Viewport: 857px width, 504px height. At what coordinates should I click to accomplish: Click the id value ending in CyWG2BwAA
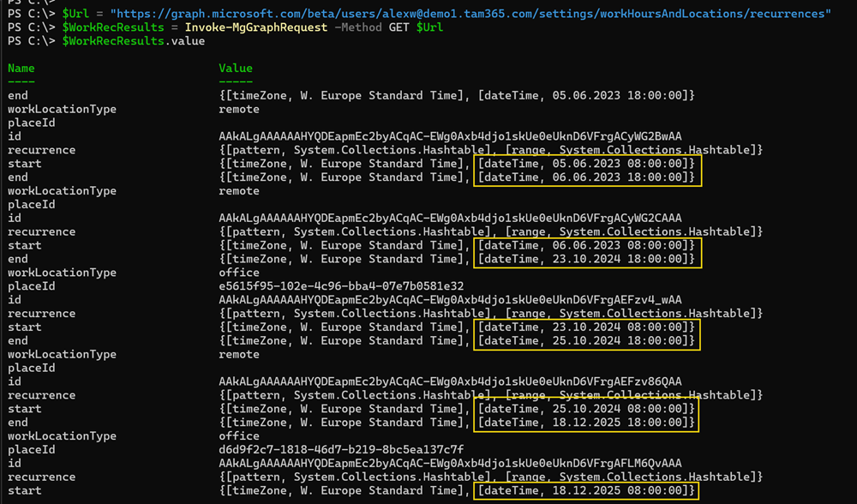click(x=450, y=136)
